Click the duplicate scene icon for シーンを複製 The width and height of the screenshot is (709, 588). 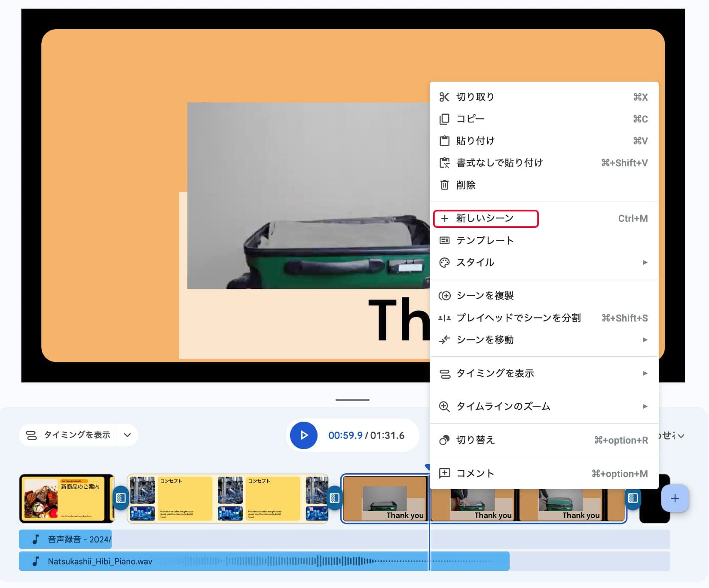click(x=444, y=296)
